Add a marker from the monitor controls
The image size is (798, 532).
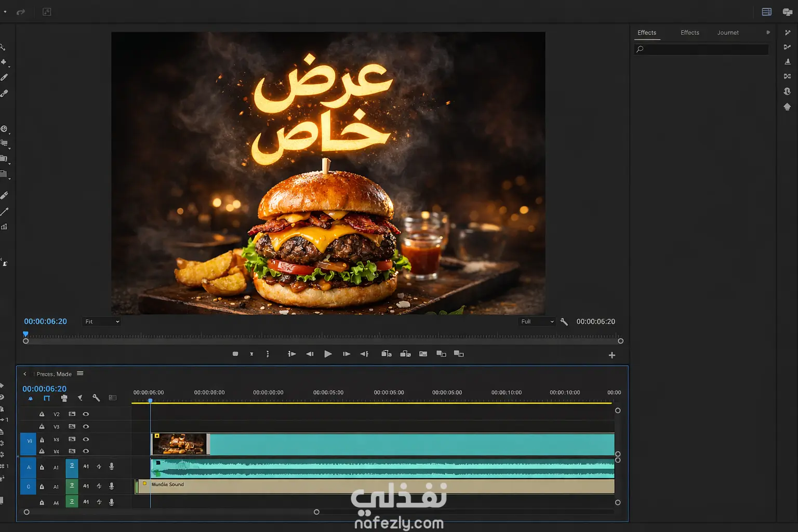(251, 354)
